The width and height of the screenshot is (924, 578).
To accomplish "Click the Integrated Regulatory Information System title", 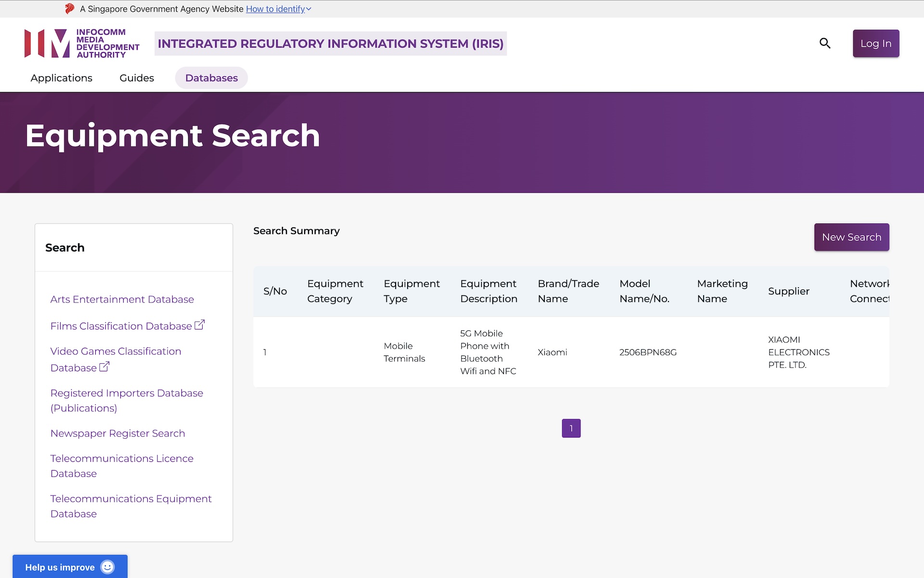I will 330,44.
